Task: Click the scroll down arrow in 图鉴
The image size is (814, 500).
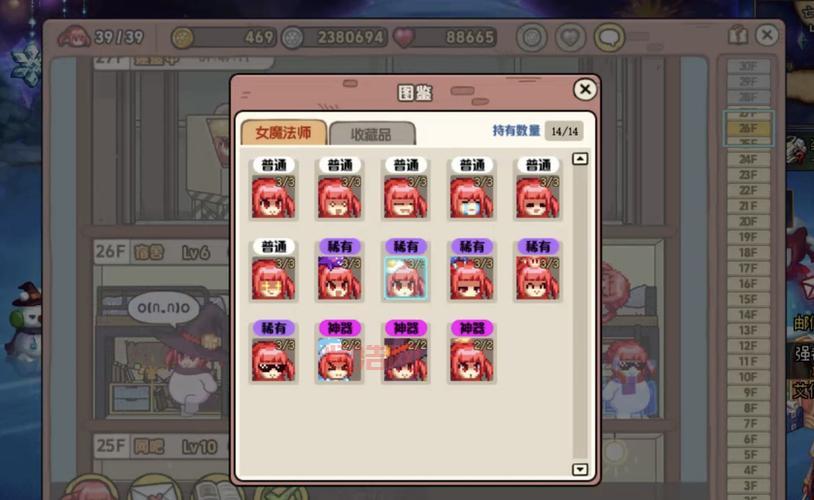Action: pyautogui.click(x=580, y=469)
